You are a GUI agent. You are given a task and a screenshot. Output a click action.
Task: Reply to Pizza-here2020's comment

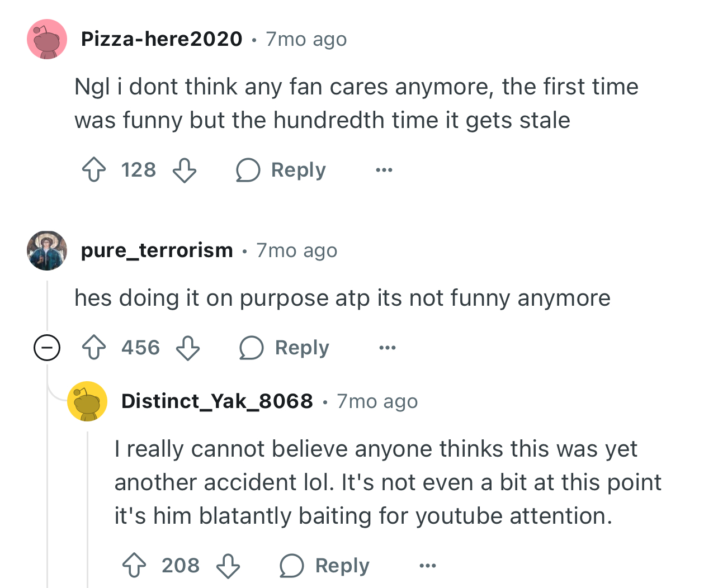(x=281, y=170)
